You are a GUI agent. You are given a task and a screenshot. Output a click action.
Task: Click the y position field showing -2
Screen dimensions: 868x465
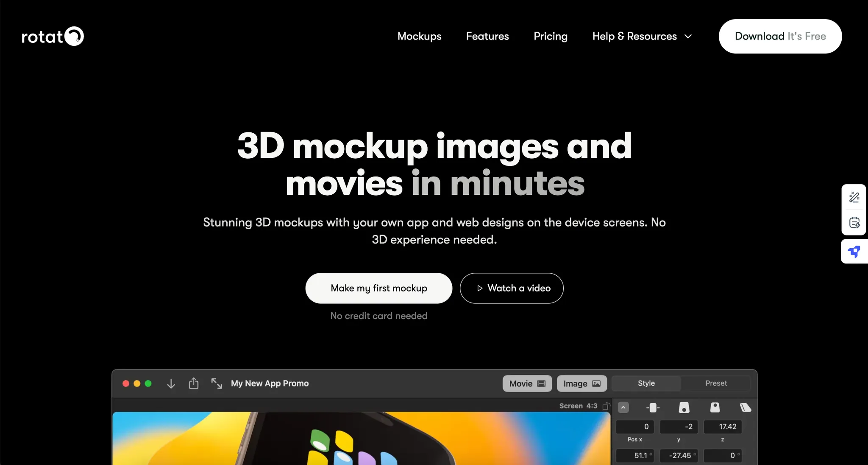[x=679, y=427]
